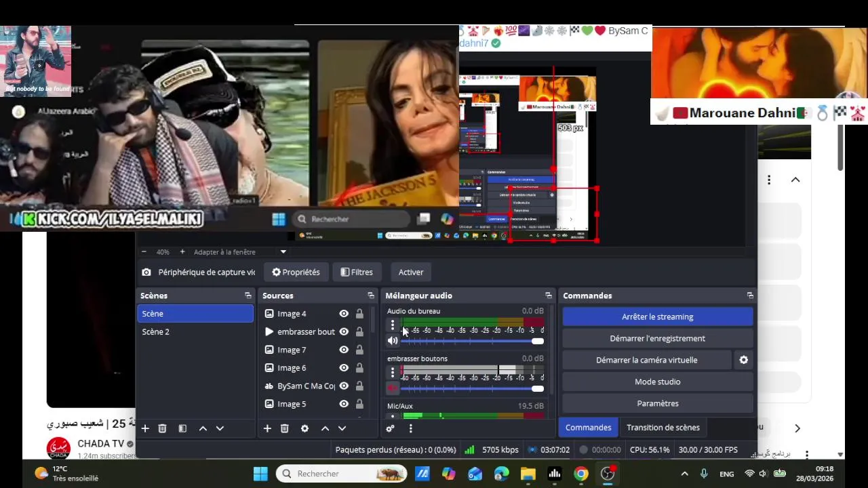Screen dimensions: 868x488
Task: Move scene up arrow in Scènes panel
Action: pos(203,428)
